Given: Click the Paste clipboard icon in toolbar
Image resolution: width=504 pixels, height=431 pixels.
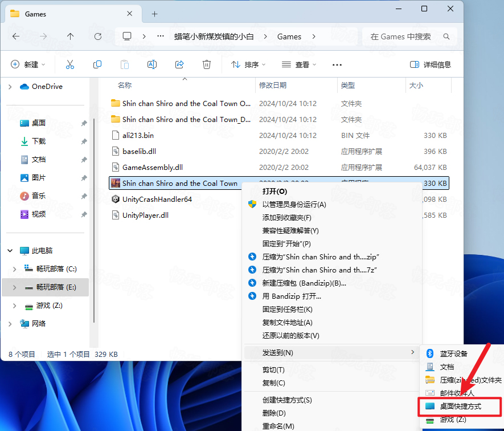Looking at the screenshot, I should click(x=124, y=64).
